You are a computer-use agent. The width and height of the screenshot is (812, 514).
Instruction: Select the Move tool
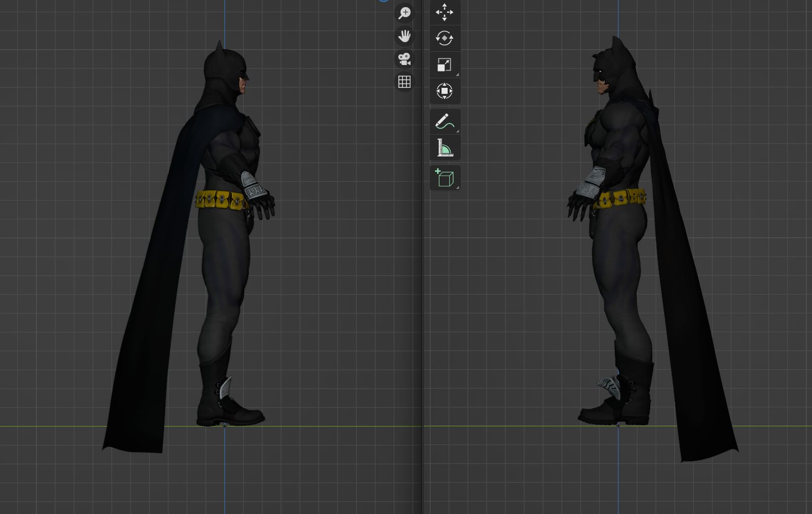point(445,12)
